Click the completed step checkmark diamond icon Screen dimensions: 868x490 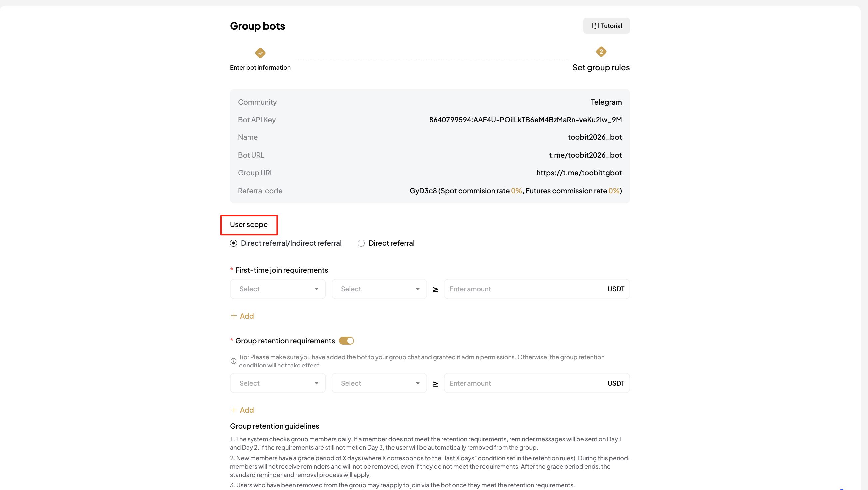(x=260, y=53)
